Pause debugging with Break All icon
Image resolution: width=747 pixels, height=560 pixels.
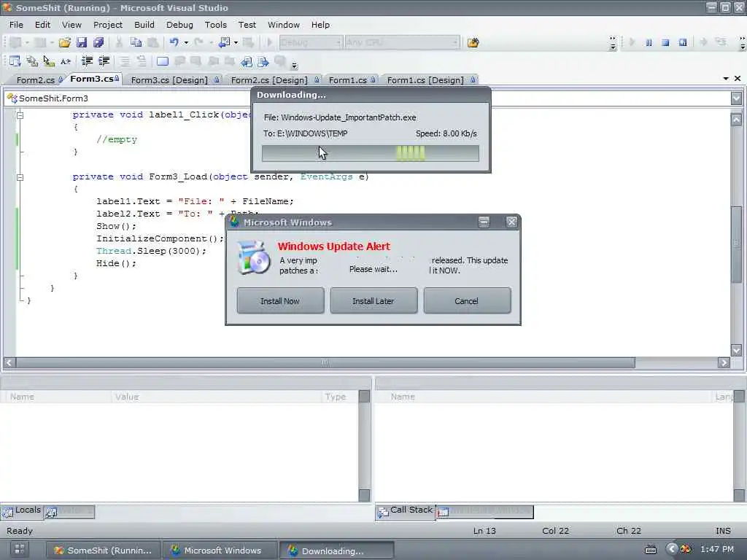(649, 42)
